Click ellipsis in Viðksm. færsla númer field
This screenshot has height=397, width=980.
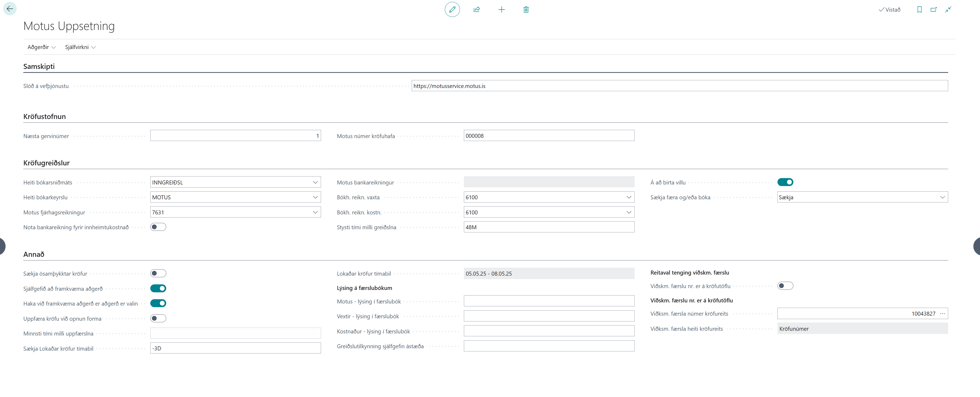pyautogui.click(x=942, y=314)
